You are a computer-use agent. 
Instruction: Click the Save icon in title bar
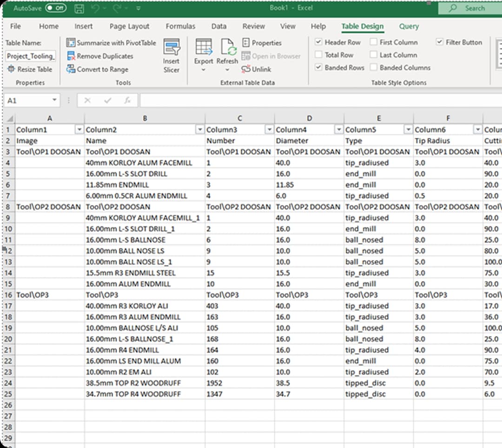pyautogui.click(x=79, y=8)
